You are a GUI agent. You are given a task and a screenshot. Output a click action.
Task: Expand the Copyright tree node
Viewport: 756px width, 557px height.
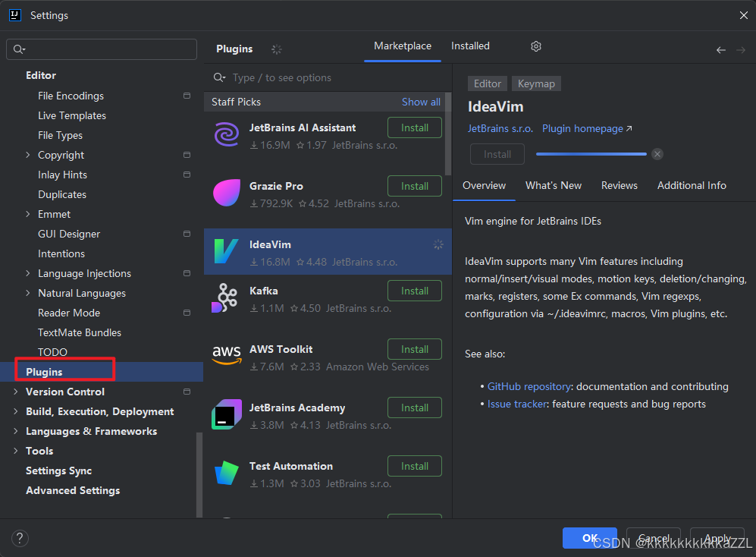[27, 155]
